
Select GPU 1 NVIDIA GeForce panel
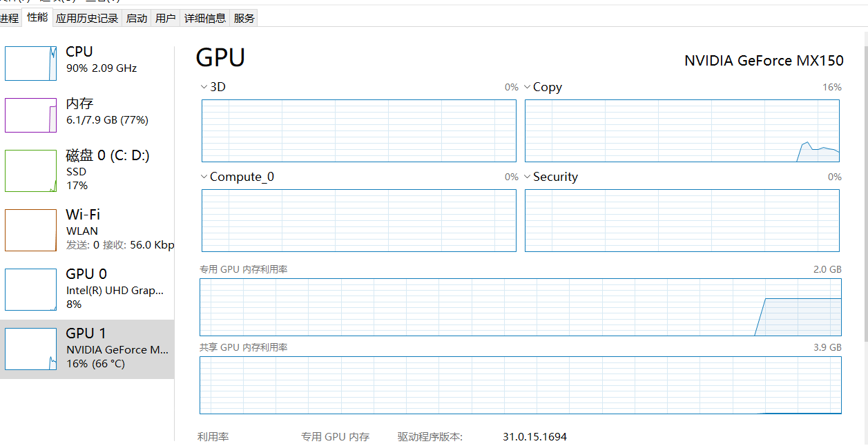(x=88, y=347)
